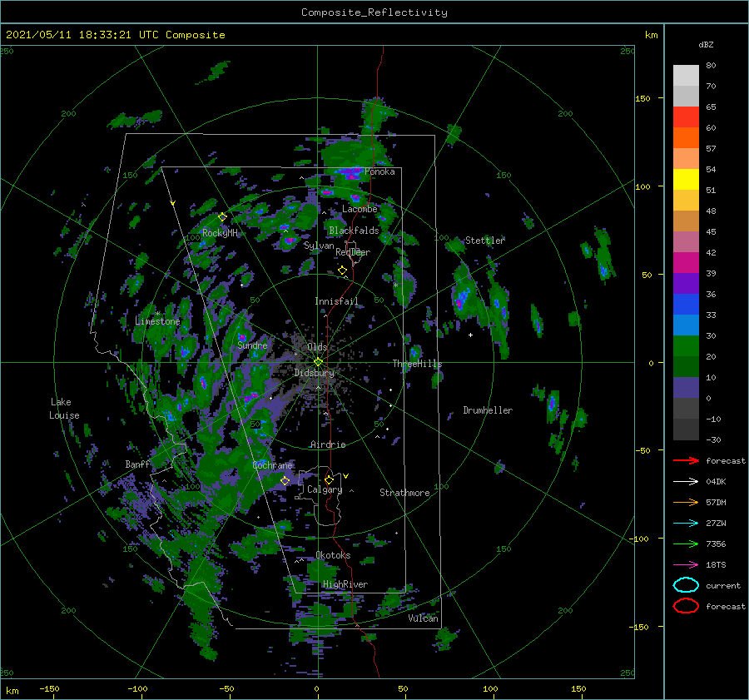Screen dimensions: 749x700
Task: Click the Blackfalds city label
Action: coord(354,231)
